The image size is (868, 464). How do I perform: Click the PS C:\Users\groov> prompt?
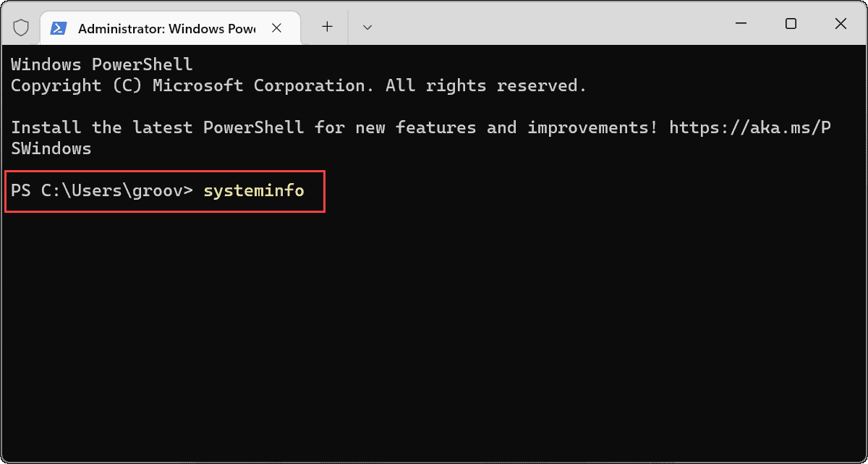[x=102, y=192]
